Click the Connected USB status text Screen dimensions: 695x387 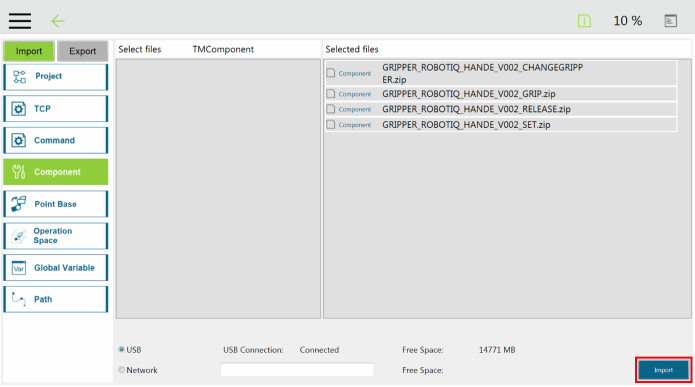click(x=319, y=350)
